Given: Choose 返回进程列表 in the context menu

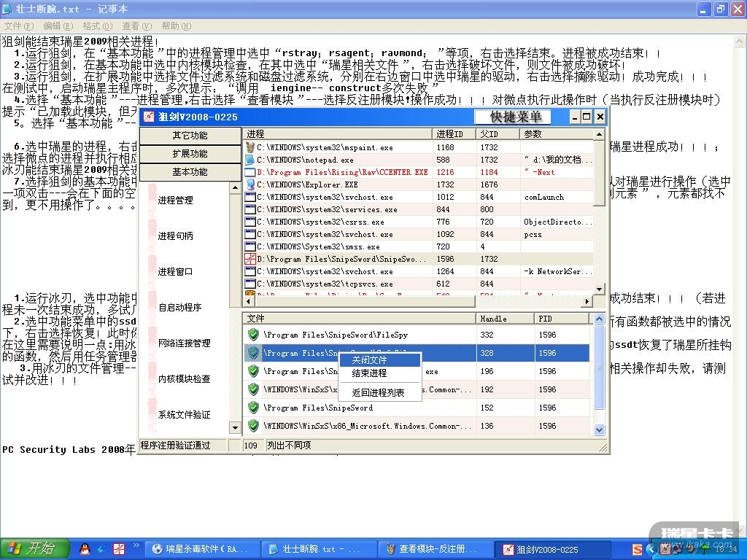Looking at the screenshot, I should click(379, 393).
